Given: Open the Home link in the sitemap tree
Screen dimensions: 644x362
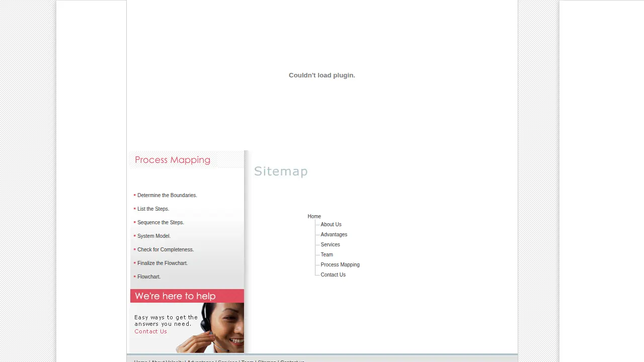Looking at the screenshot, I should (x=314, y=216).
